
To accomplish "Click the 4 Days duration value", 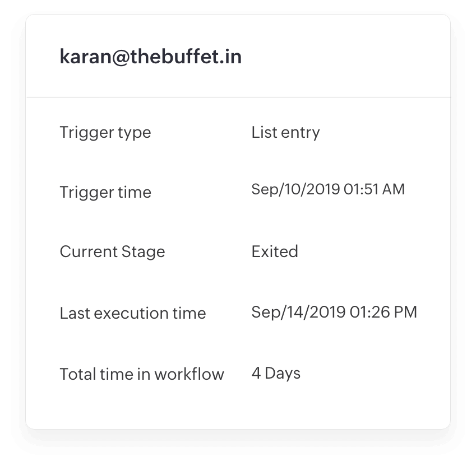I will click(x=276, y=373).
